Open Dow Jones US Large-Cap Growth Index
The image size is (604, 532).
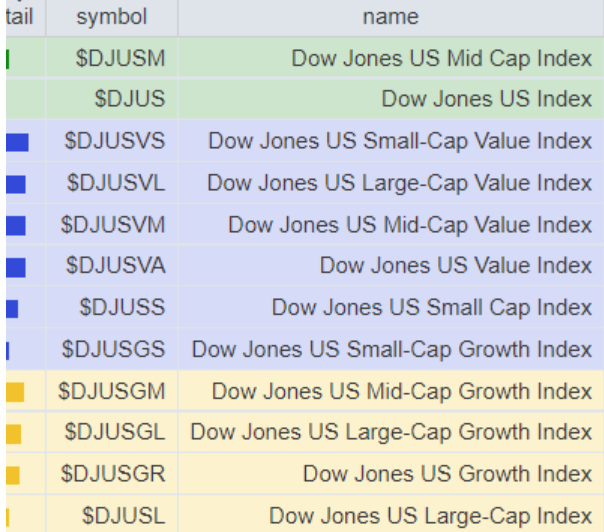pyautogui.click(x=391, y=432)
